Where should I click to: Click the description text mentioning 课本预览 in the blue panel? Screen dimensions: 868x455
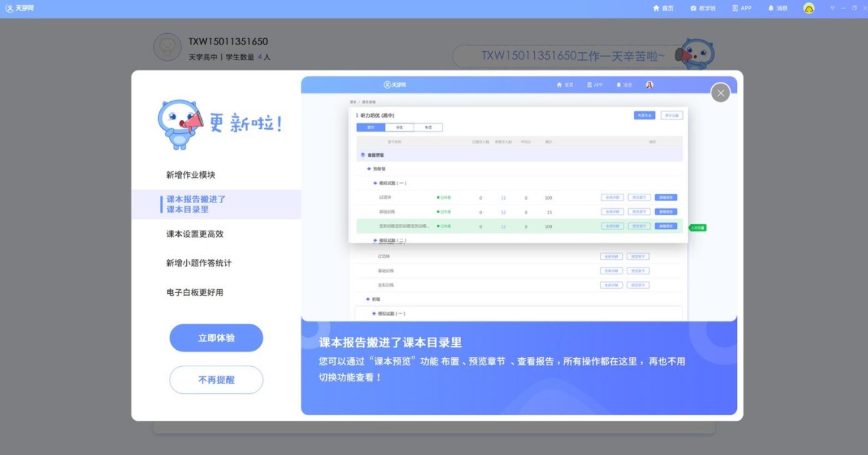502,369
